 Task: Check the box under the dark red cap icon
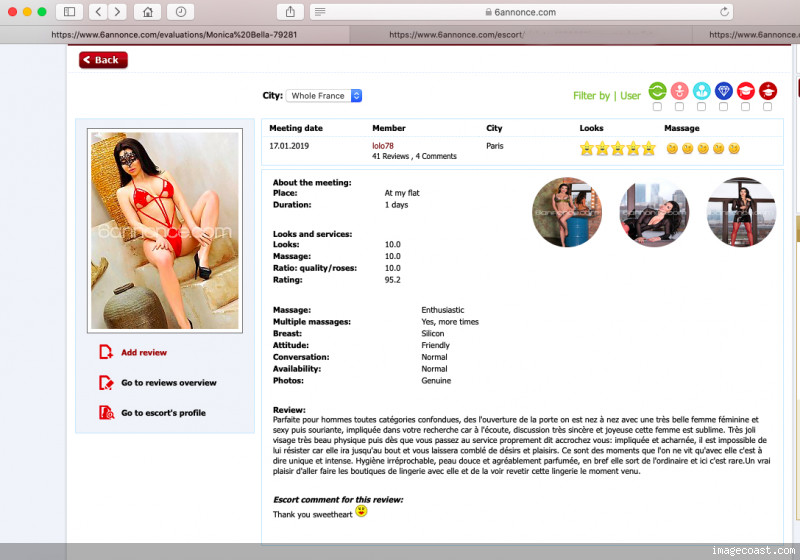coord(767,107)
